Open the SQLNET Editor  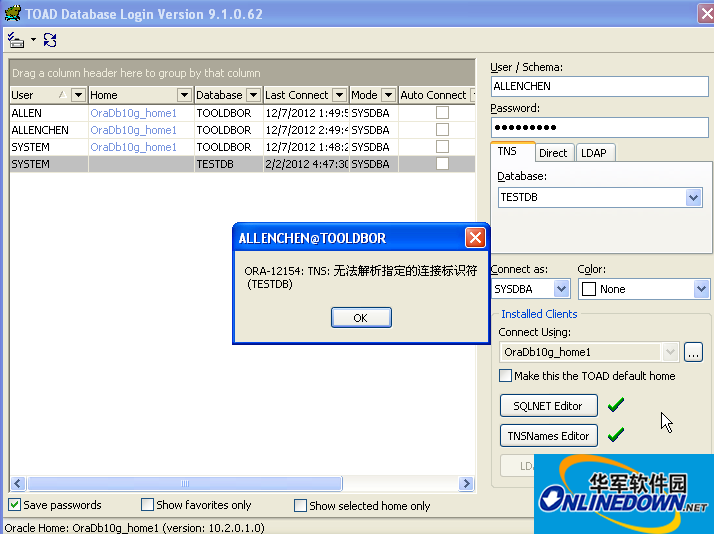click(548, 406)
